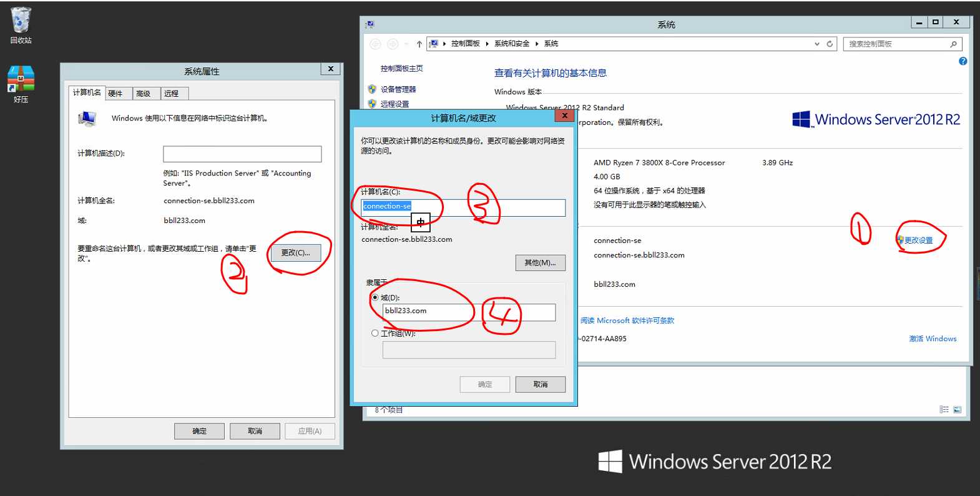980x496 pixels.
Task: Click the Remote Settings shield icon
Action: [x=373, y=104]
